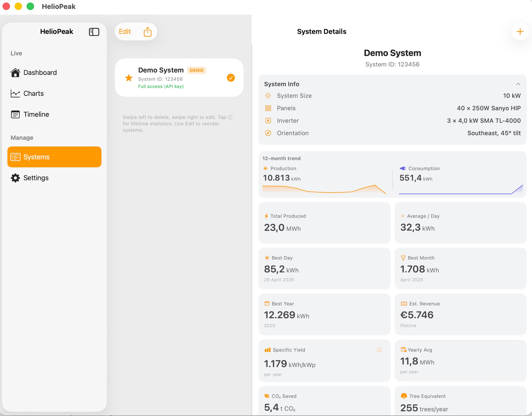Click the Specific Yield info icon
Image resolution: width=532 pixels, height=416 pixels.
click(x=379, y=350)
